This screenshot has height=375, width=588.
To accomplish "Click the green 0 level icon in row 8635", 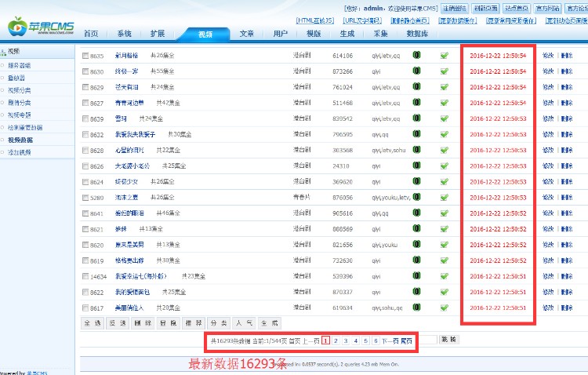I will [x=416, y=55].
